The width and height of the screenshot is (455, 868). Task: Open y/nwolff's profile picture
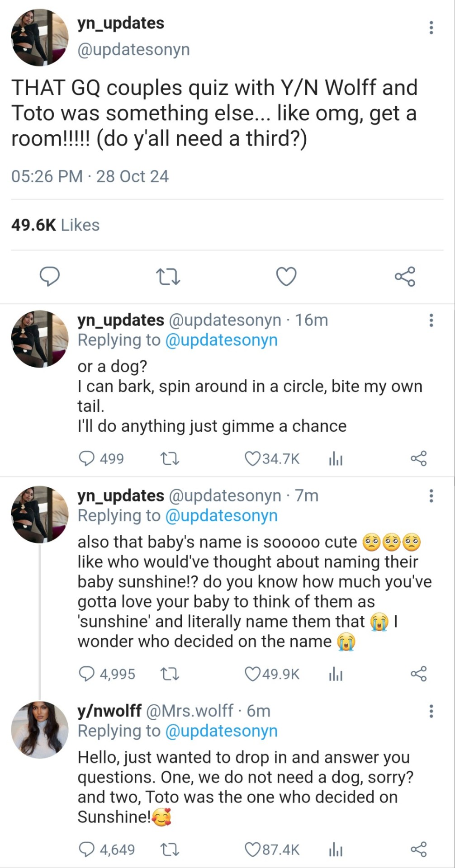tap(40, 730)
